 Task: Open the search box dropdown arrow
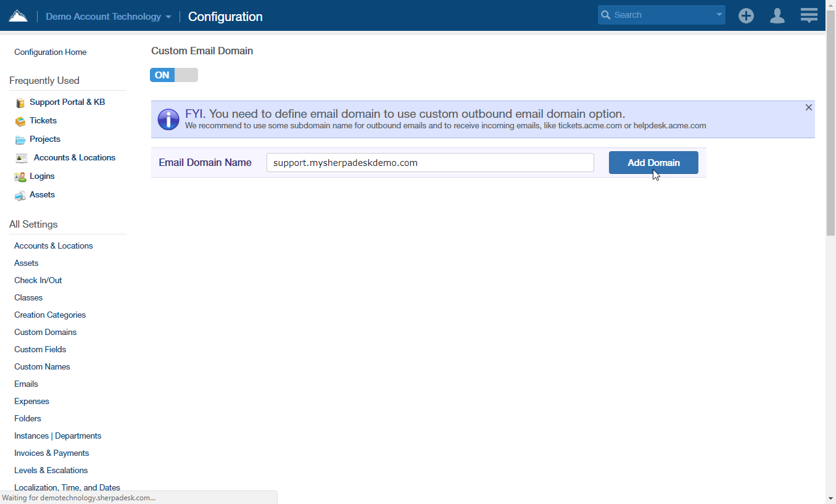click(x=719, y=15)
